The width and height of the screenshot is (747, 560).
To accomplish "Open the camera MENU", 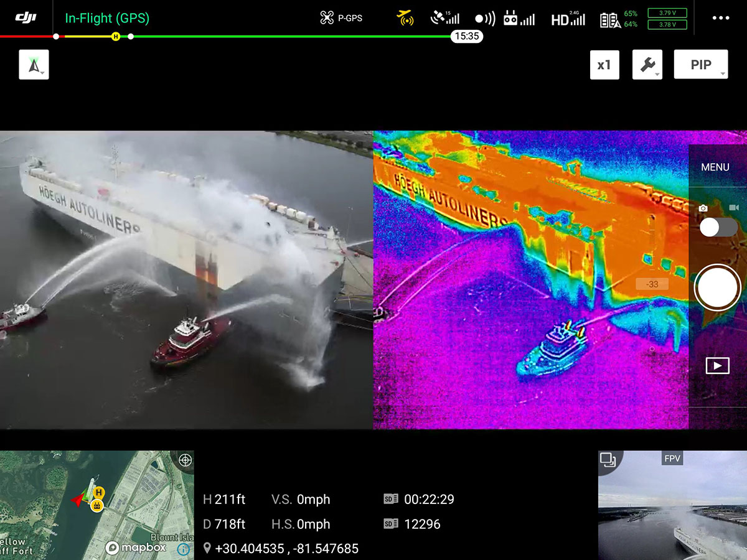I will [x=715, y=167].
